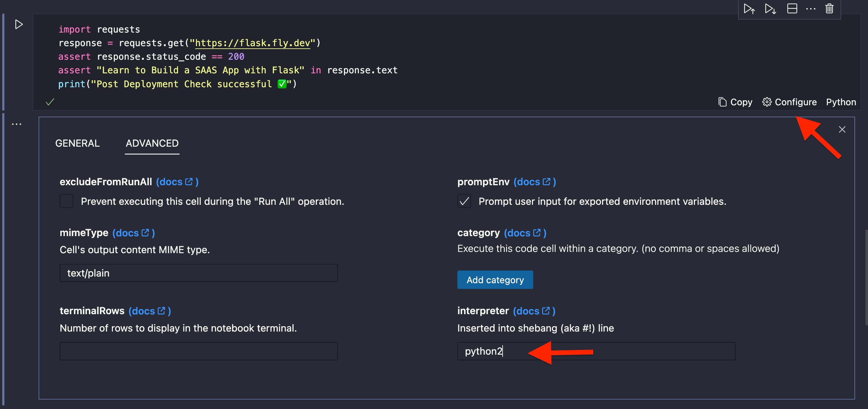The width and height of the screenshot is (868, 409).
Task: Focus the mimeType text/plain field
Action: tap(199, 273)
